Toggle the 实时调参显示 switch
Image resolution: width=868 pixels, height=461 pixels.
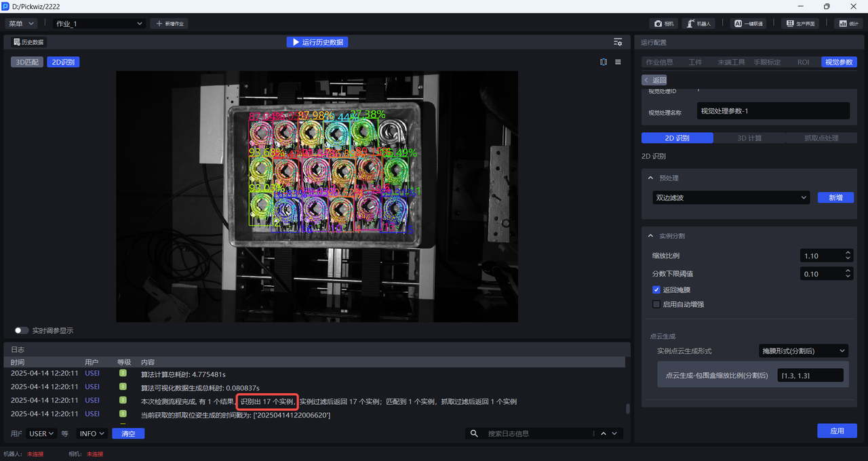(x=22, y=331)
